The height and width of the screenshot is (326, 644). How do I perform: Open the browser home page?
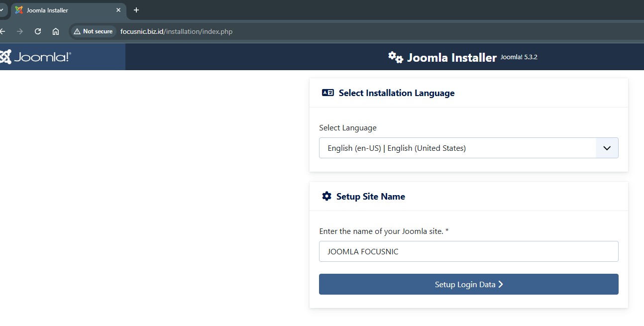pyautogui.click(x=56, y=31)
